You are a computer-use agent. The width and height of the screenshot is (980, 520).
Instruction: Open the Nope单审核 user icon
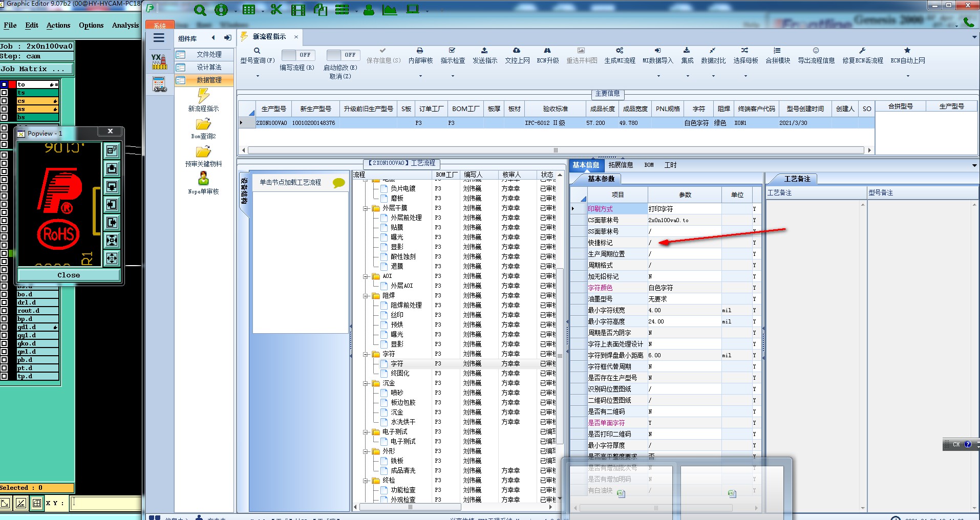pos(203,179)
